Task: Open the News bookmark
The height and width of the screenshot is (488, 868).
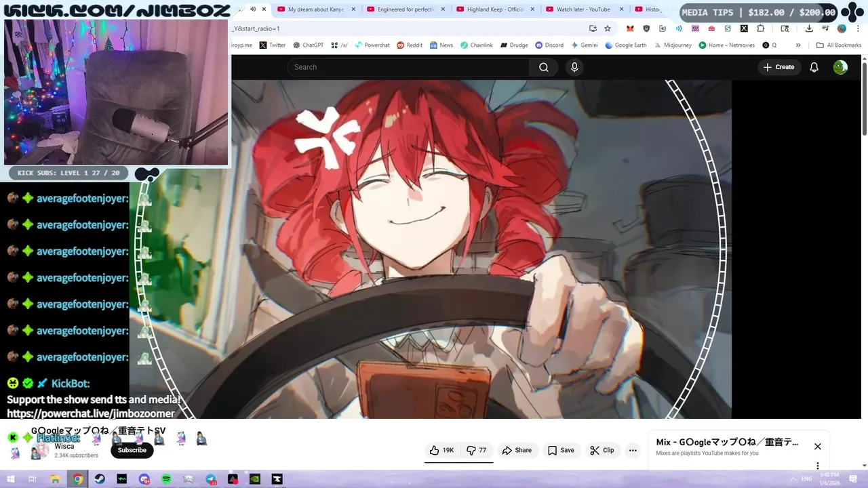Action: coord(441,45)
